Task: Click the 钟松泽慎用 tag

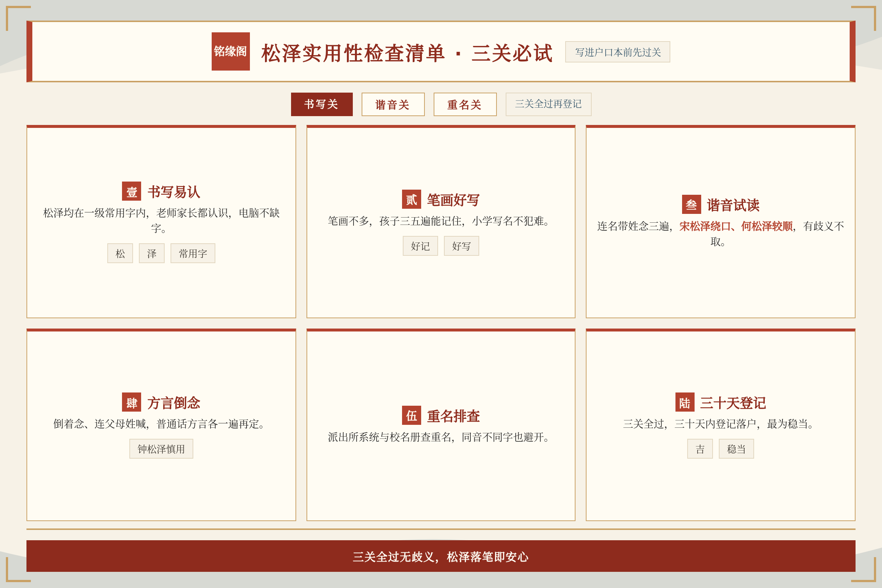Action: 161,449
